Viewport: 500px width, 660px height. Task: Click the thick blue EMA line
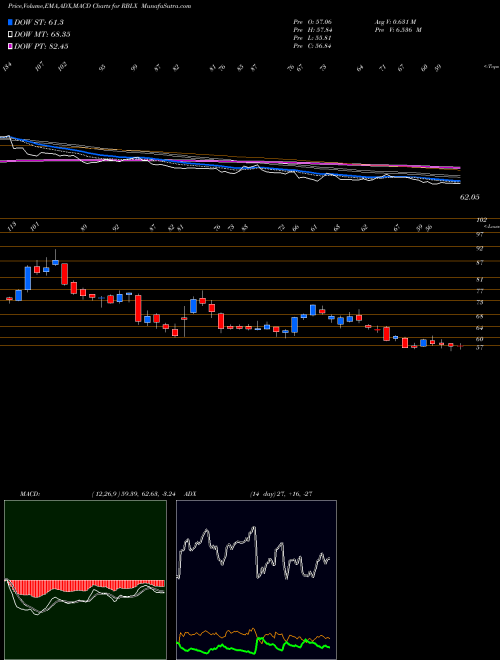[236, 167]
